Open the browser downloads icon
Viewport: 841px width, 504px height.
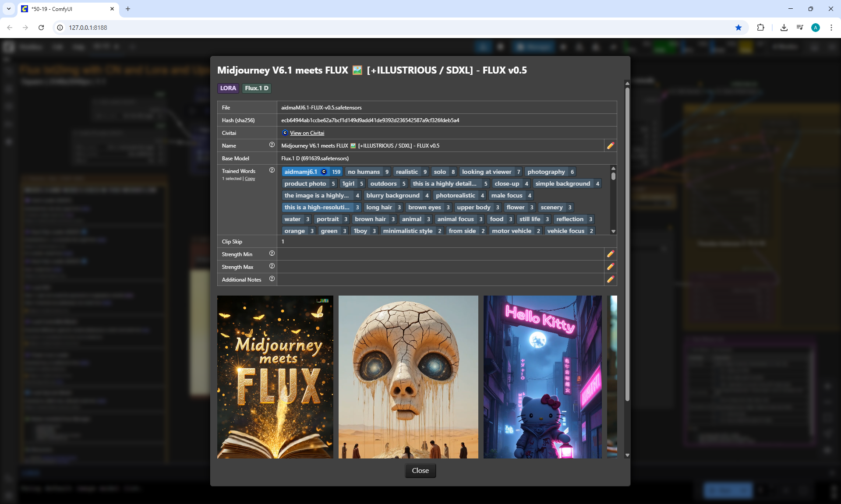point(784,28)
